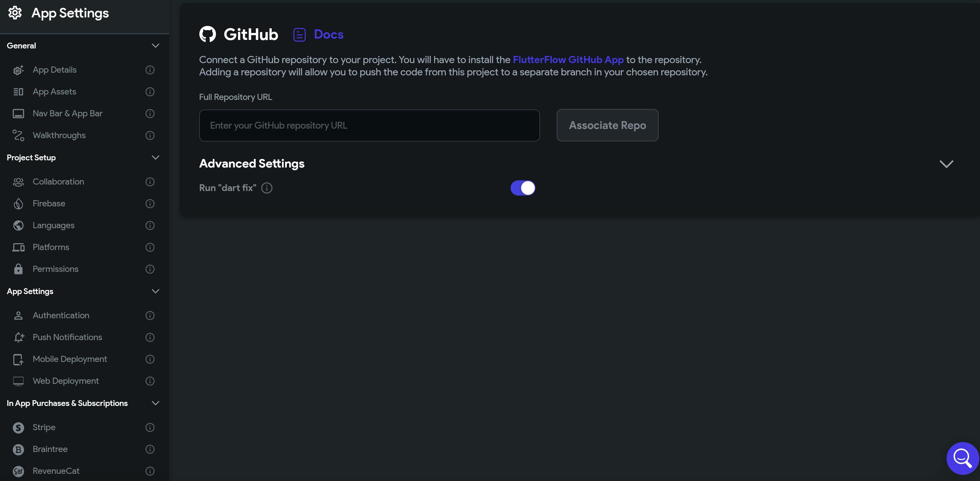
Task: Click the info icon next to Stripe
Action: point(150,427)
